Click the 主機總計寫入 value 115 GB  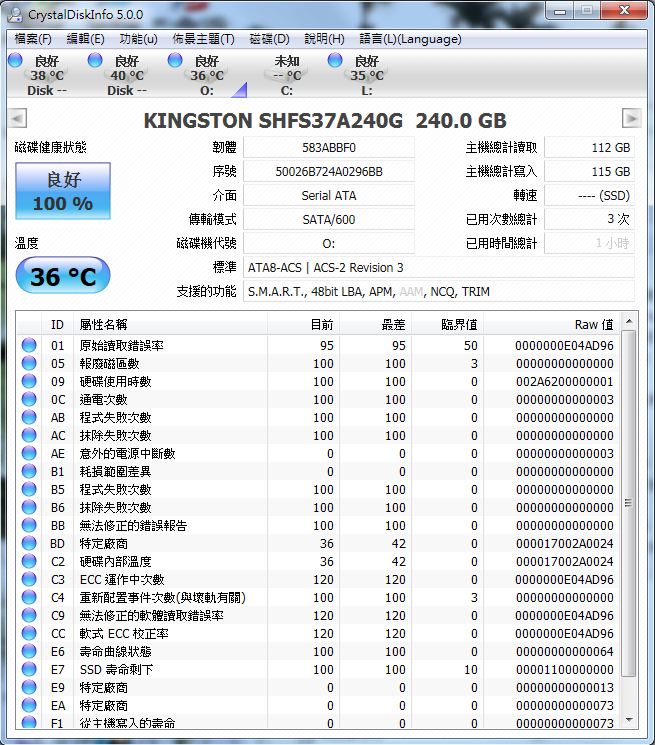(x=589, y=172)
